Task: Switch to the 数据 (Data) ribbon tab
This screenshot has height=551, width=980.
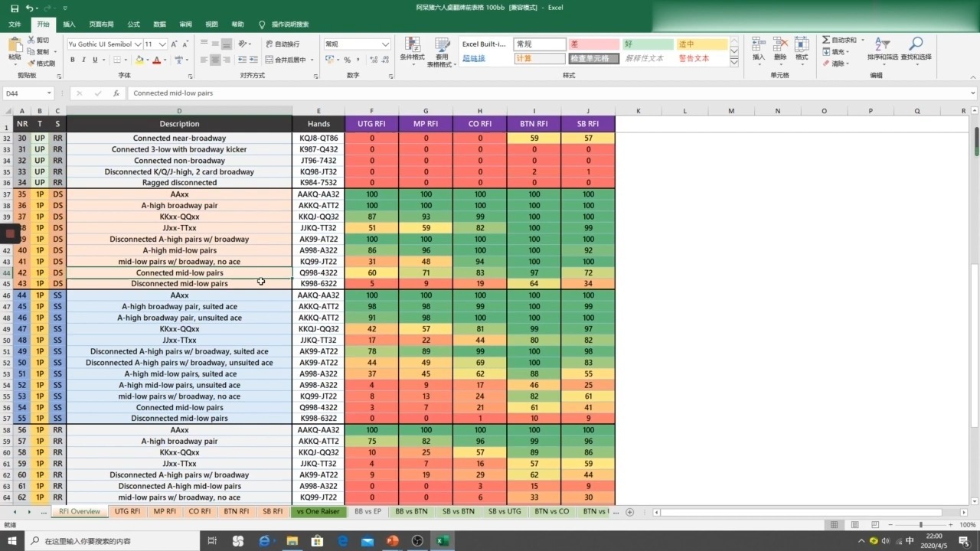Action: point(159,24)
